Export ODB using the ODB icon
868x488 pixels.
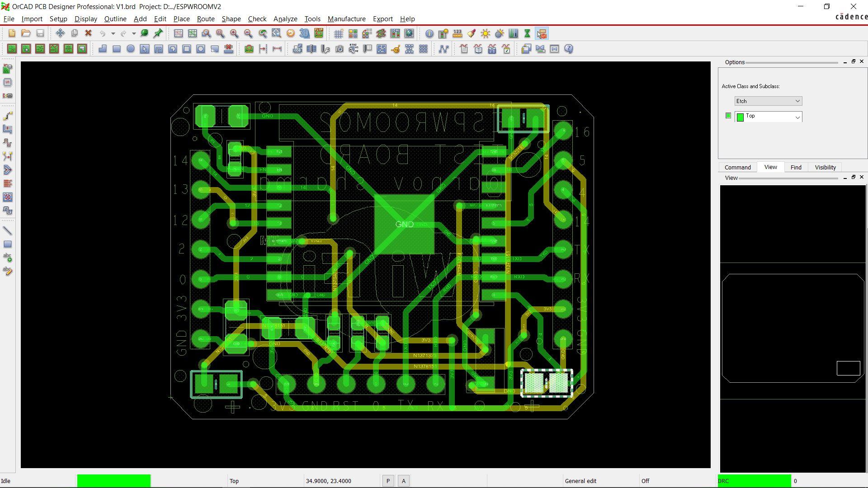point(297,49)
